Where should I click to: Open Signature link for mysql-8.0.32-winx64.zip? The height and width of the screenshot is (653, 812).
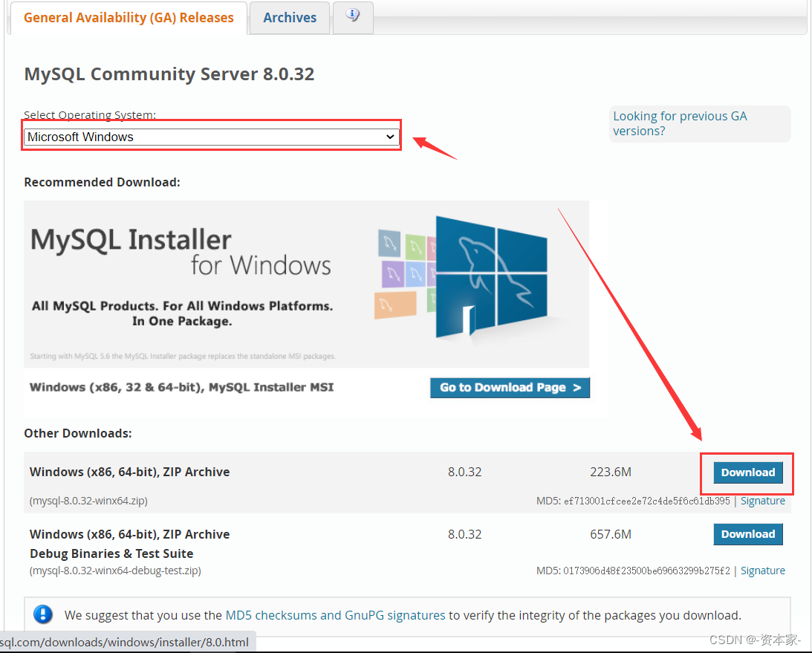pos(762,501)
